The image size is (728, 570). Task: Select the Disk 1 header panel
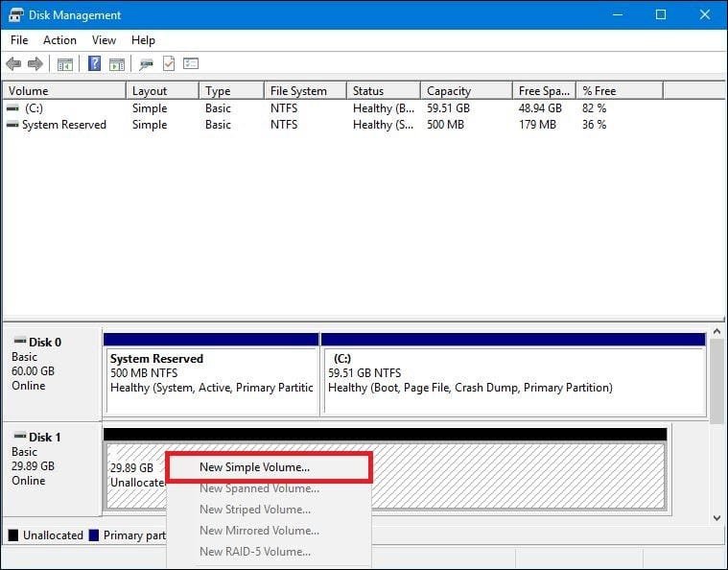click(52, 468)
